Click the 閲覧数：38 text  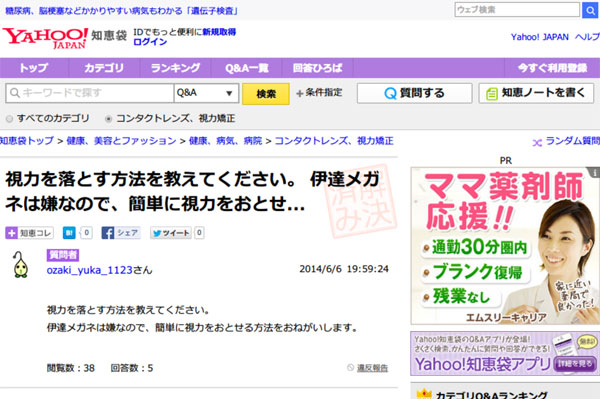click(71, 368)
